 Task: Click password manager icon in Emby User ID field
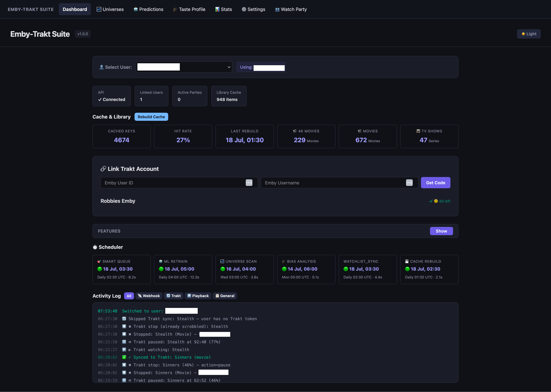[x=249, y=182]
